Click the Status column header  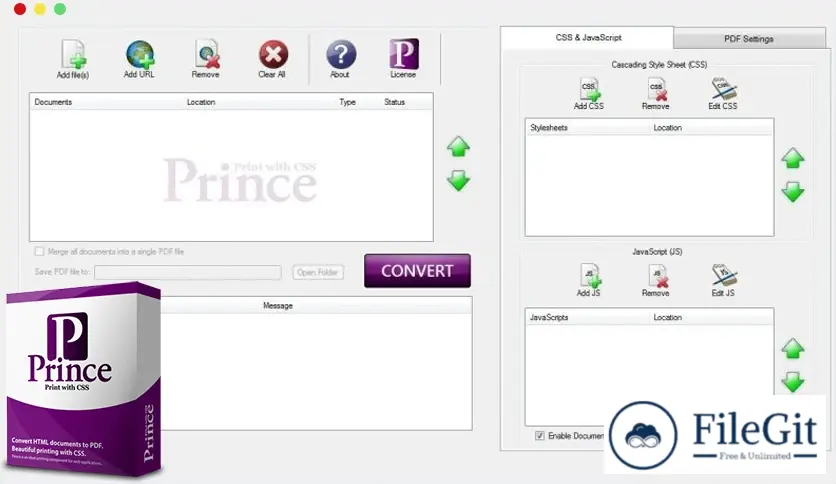tap(395, 102)
